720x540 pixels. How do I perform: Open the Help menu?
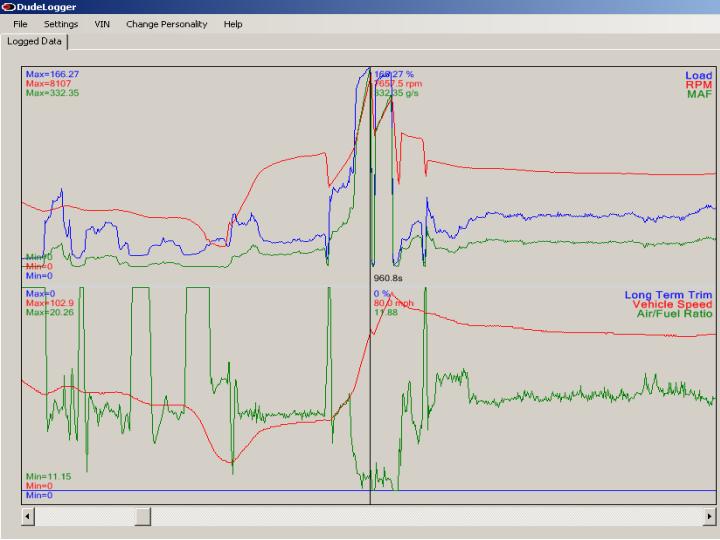(233, 24)
